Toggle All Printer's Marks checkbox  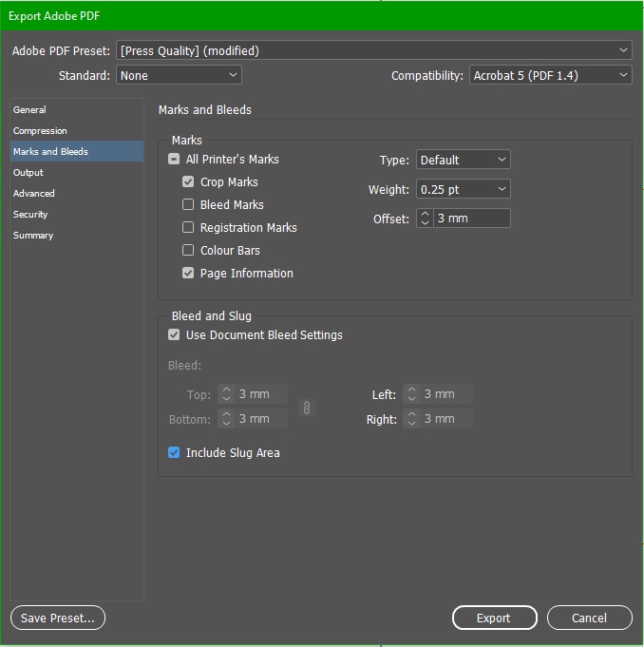pyautogui.click(x=174, y=159)
